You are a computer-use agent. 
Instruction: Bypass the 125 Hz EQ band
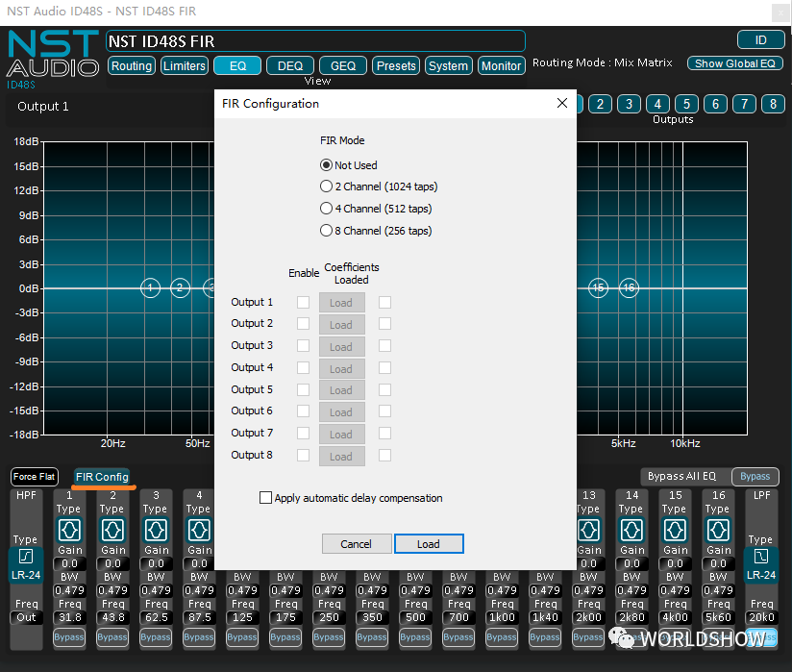click(242, 637)
